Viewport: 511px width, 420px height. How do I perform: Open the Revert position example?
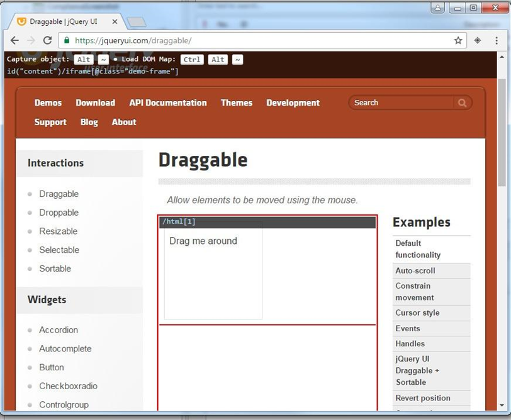tap(423, 398)
